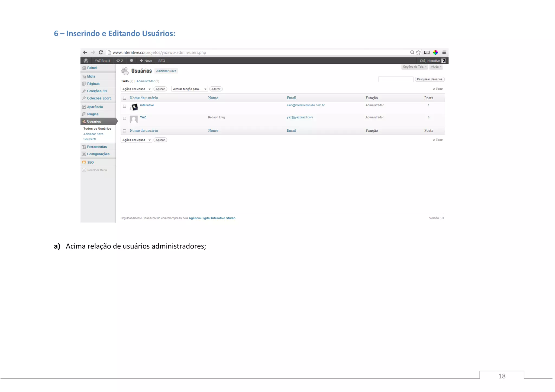
Task: Click the Adicionar Novo button beside Usuários
Action: click(x=166, y=71)
